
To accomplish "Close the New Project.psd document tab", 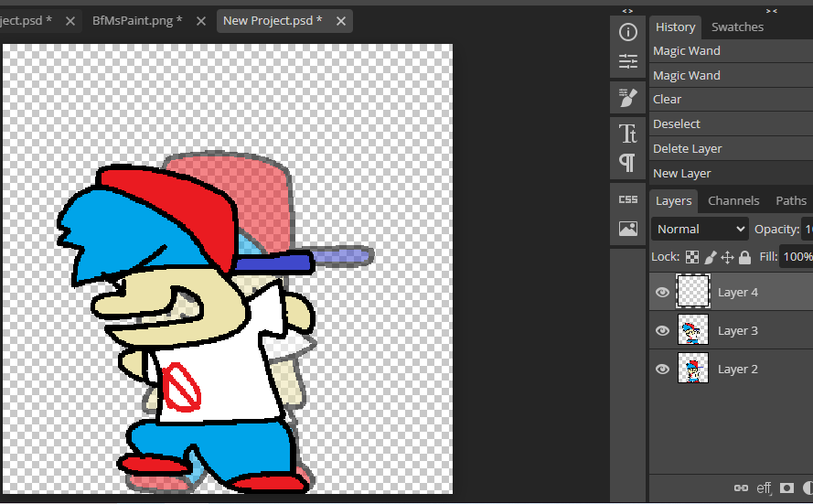I will [x=340, y=21].
